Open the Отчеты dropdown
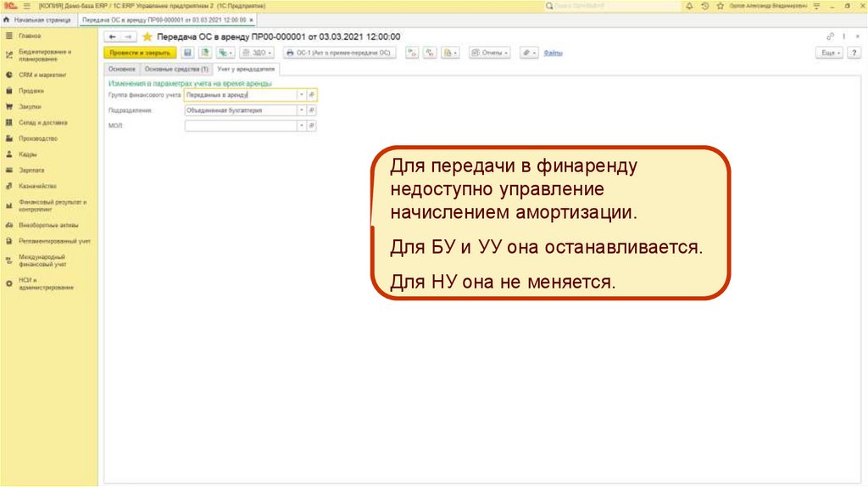The image size is (868, 487). coord(489,53)
